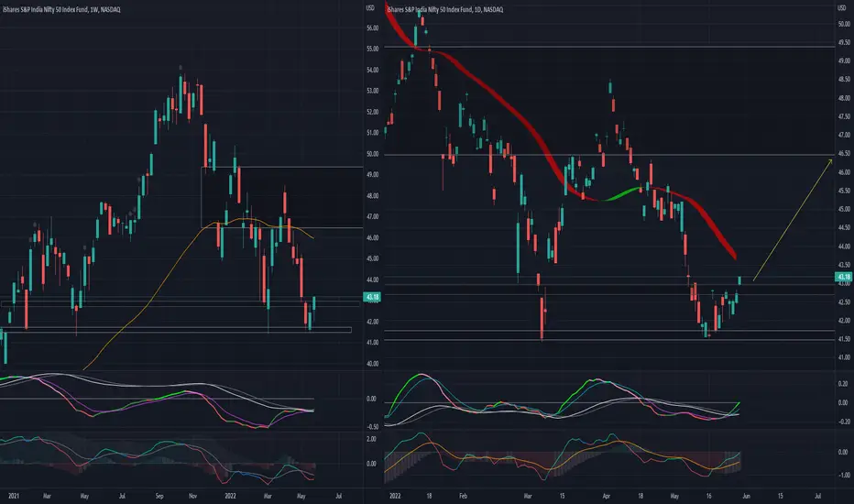Click the Feb label on the daily time axis
Screen dimensions: 854x504
463,496
